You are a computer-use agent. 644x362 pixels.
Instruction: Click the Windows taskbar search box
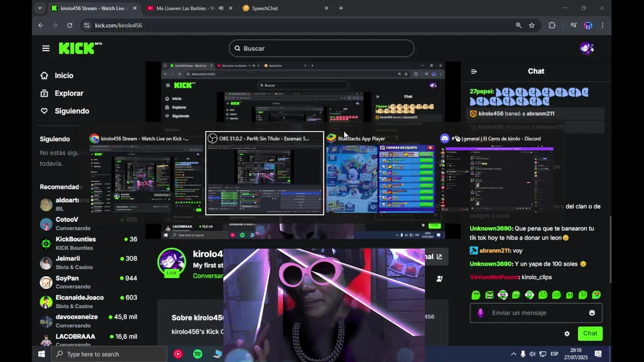point(109,354)
